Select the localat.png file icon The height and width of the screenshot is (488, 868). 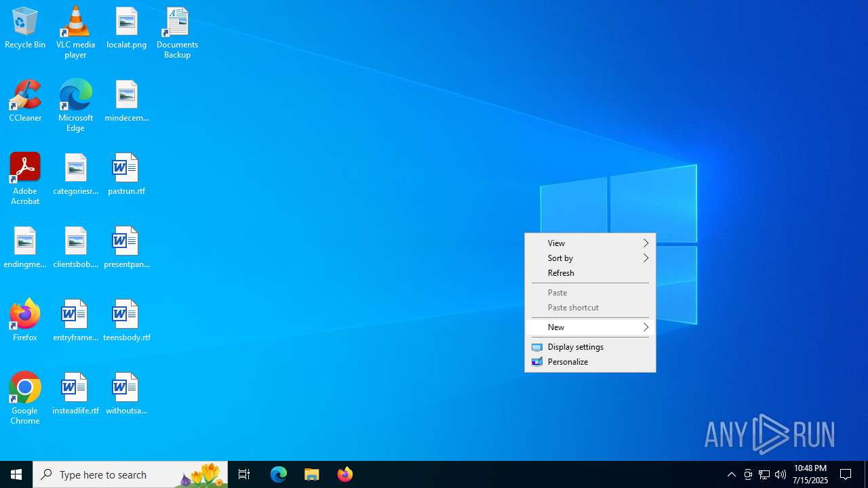[127, 28]
